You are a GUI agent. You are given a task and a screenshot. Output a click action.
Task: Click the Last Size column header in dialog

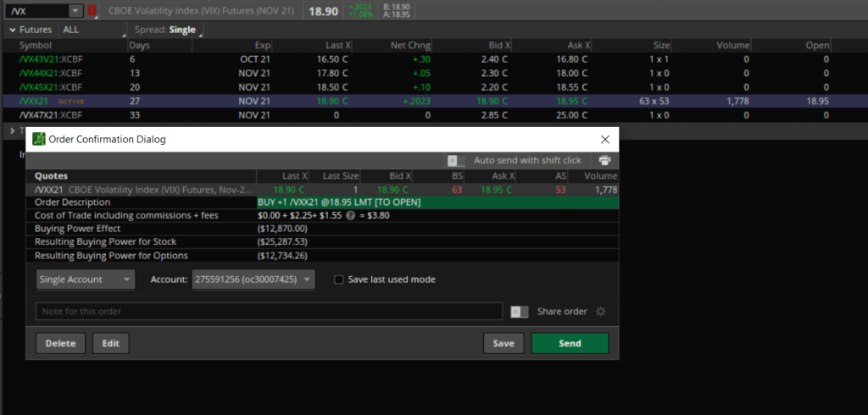pyautogui.click(x=341, y=176)
